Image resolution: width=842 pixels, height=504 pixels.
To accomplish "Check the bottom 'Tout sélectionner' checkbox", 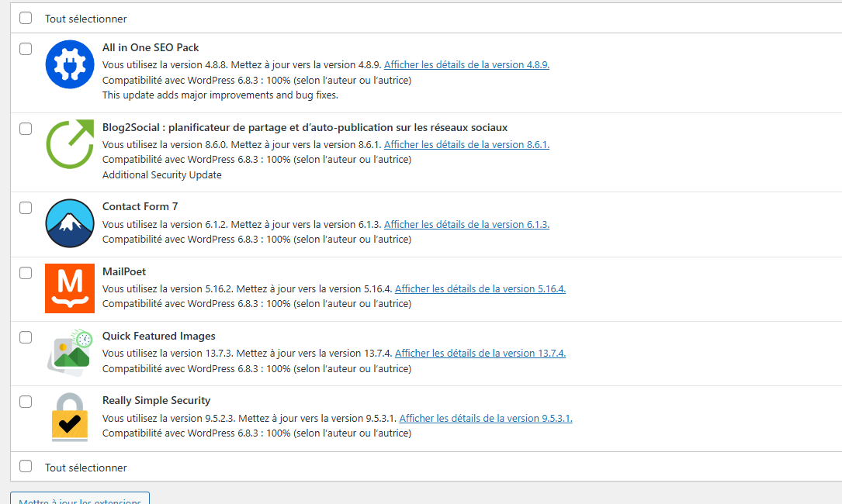I will 26,467.
